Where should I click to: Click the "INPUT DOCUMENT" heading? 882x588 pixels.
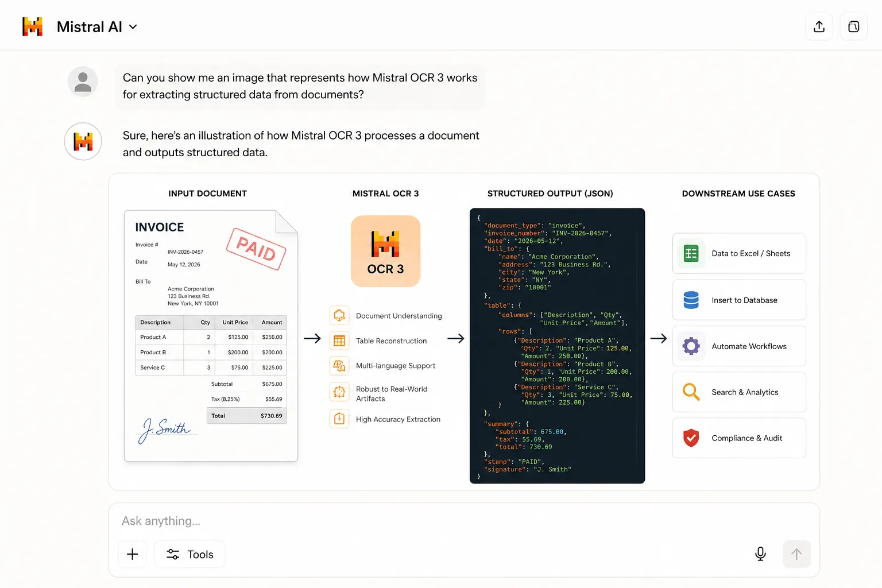click(x=208, y=194)
